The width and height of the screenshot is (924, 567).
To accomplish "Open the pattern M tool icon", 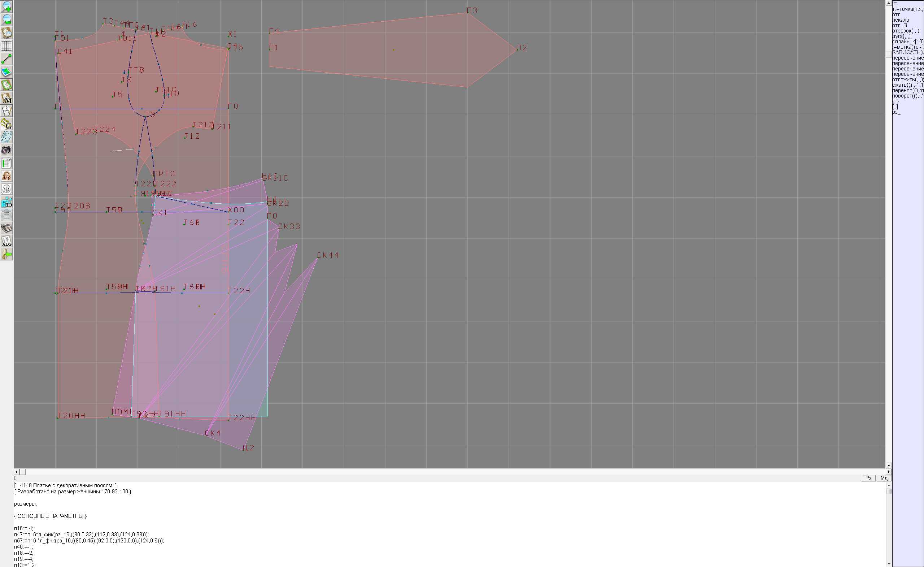I will pos(6,98).
